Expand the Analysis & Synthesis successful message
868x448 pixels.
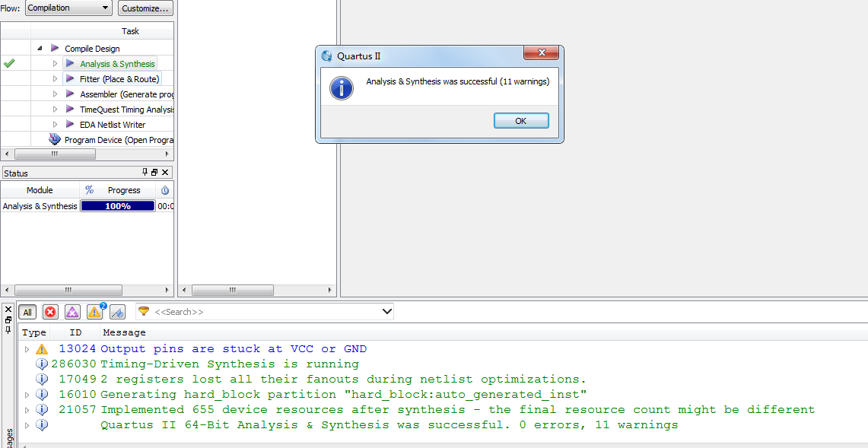(27, 425)
